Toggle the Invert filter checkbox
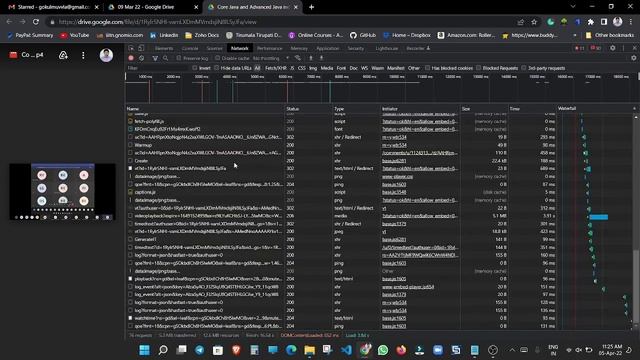This screenshot has width=640, height=360. [195, 68]
